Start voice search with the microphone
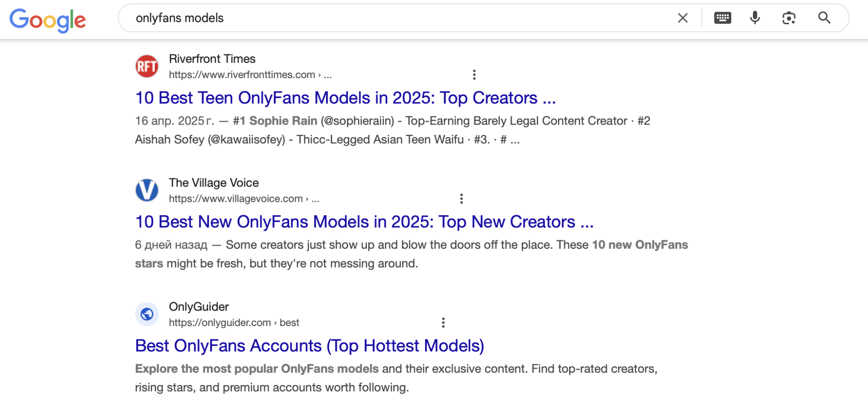Image resolution: width=868 pixels, height=418 pixels. (x=755, y=18)
